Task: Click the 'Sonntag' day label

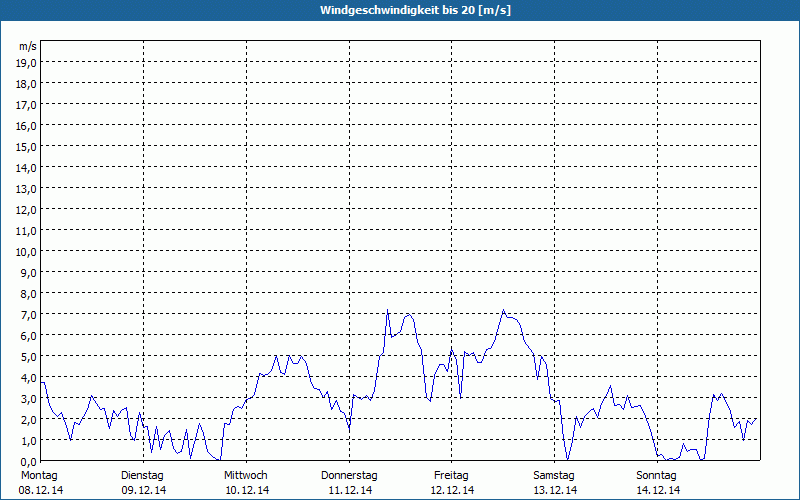Action: (657, 476)
